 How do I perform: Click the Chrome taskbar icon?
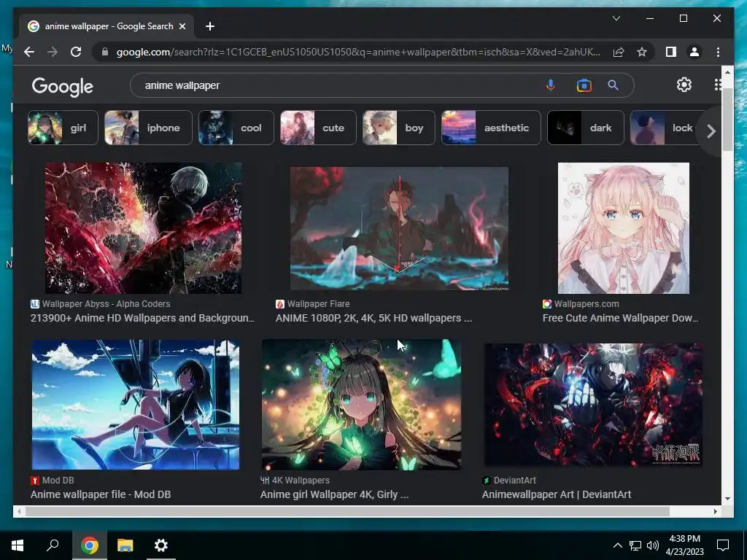(x=89, y=545)
